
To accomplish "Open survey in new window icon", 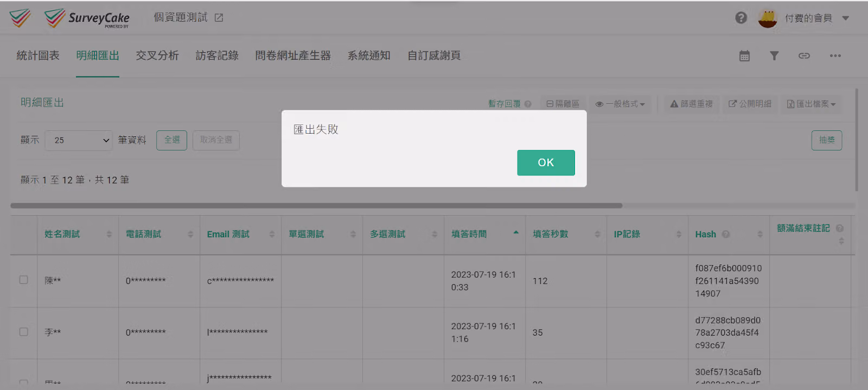I will coord(219,18).
